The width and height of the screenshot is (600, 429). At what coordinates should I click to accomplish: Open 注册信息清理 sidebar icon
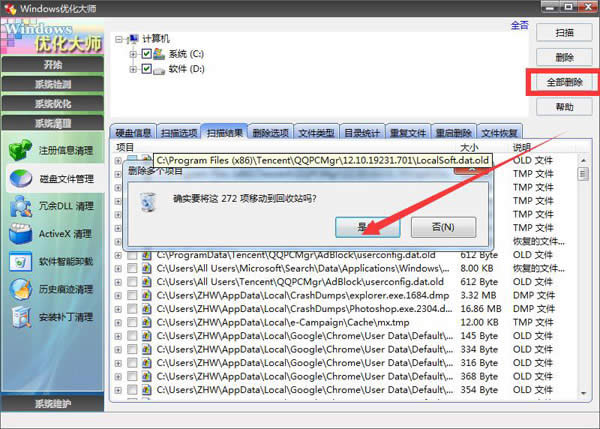(20, 150)
